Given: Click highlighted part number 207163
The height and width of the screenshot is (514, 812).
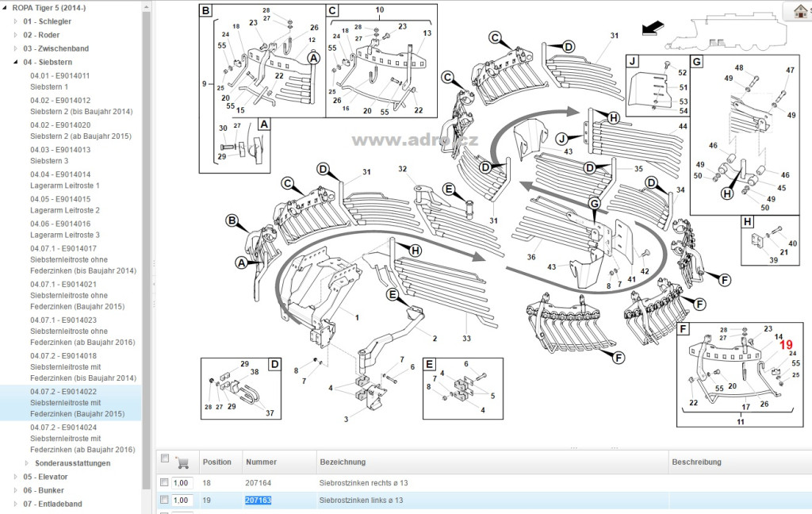Looking at the screenshot, I should [x=258, y=500].
